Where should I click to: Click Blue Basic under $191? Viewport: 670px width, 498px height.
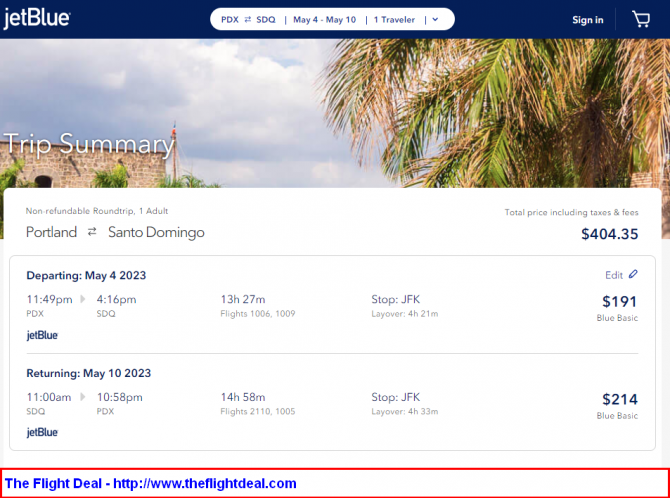coord(617,318)
